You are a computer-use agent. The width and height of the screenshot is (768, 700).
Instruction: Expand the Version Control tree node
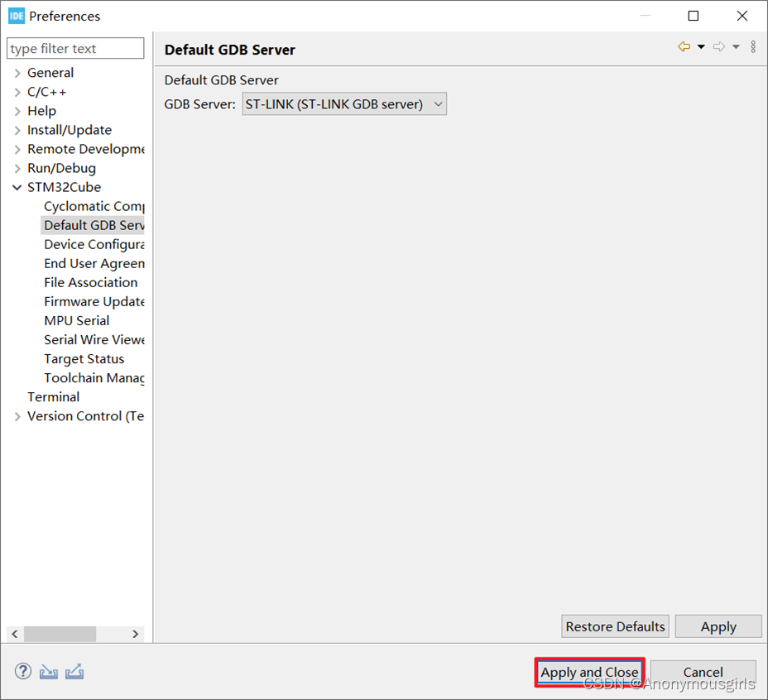click(x=17, y=416)
